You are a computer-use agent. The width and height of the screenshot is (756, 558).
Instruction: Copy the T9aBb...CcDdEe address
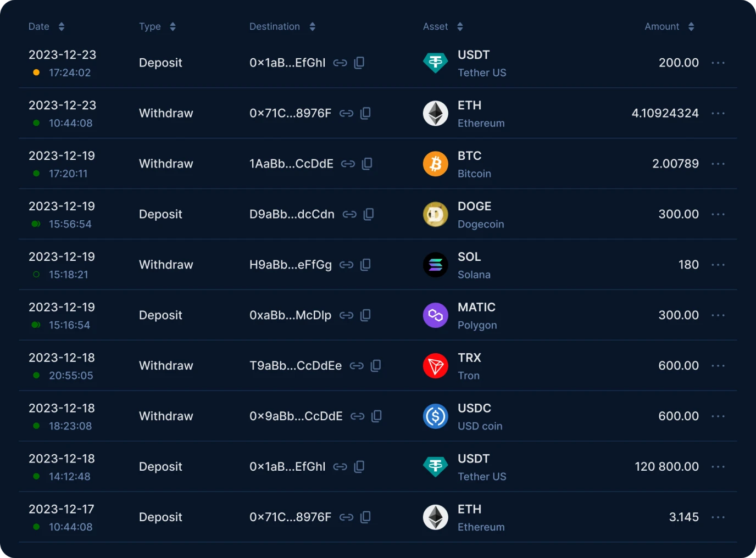point(376,366)
